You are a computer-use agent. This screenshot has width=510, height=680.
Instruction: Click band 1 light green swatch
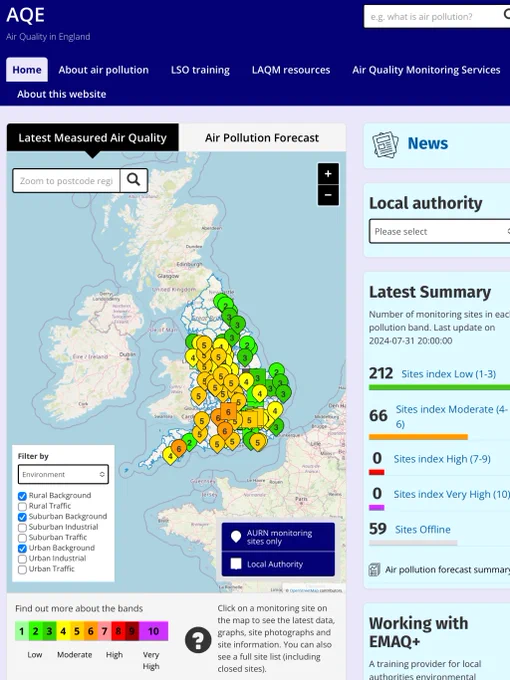coord(22,631)
